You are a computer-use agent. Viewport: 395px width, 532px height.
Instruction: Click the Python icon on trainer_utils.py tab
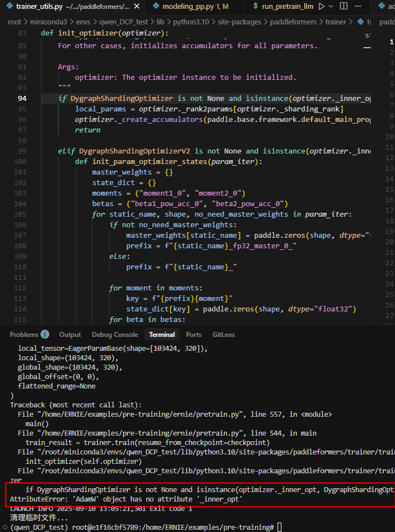pos(9,7)
